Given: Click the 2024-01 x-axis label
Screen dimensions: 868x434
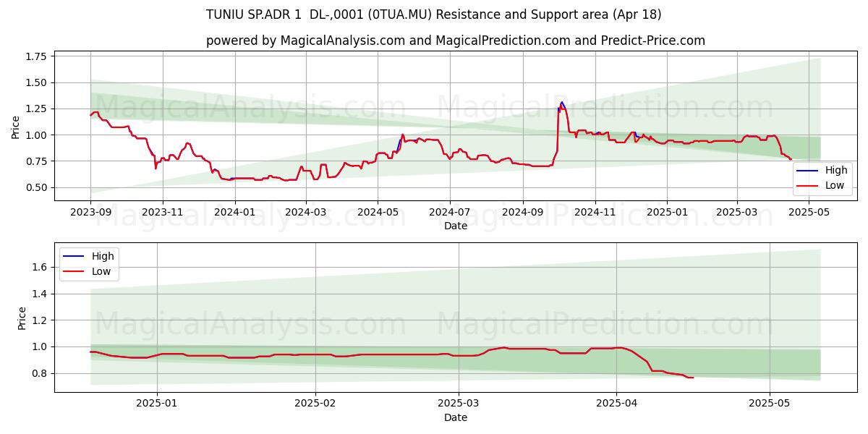Looking at the screenshot, I should pyautogui.click(x=234, y=213).
